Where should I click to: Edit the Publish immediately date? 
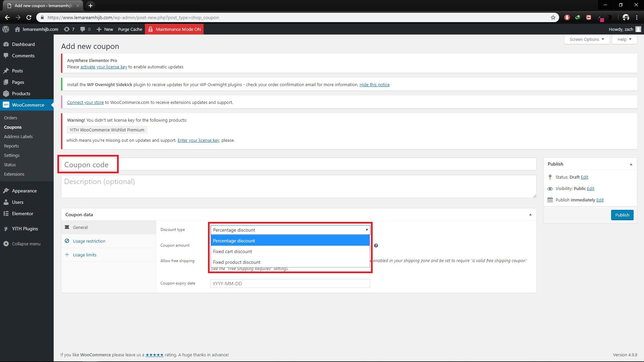pyautogui.click(x=600, y=200)
